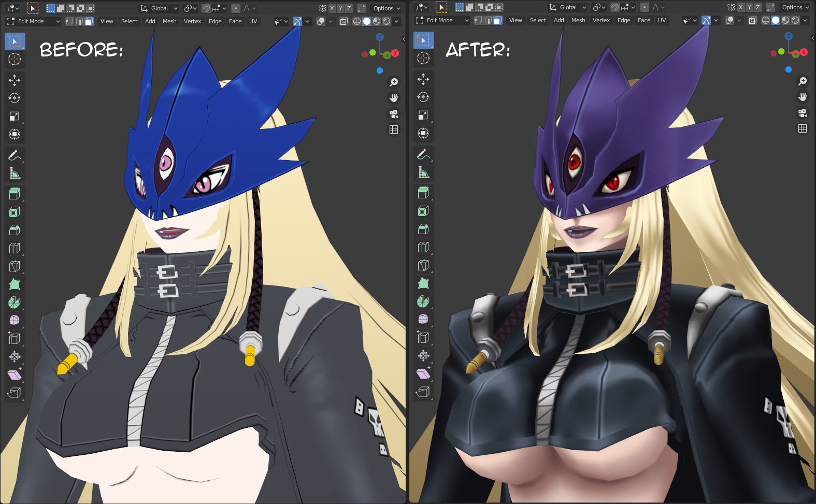Open the Mesh menu in AFTER viewport
Image resolution: width=816 pixels, height=504 pixels.
[x=578, y=20]
